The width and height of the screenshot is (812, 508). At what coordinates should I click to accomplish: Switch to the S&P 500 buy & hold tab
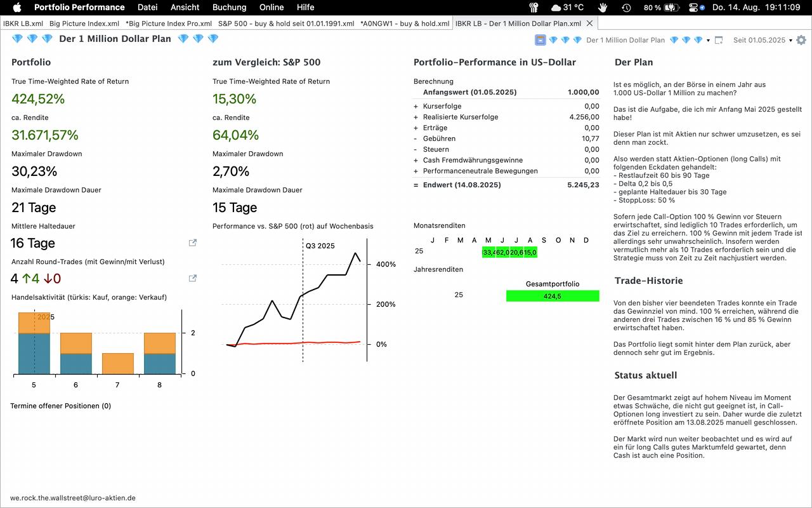coord(285,23)
